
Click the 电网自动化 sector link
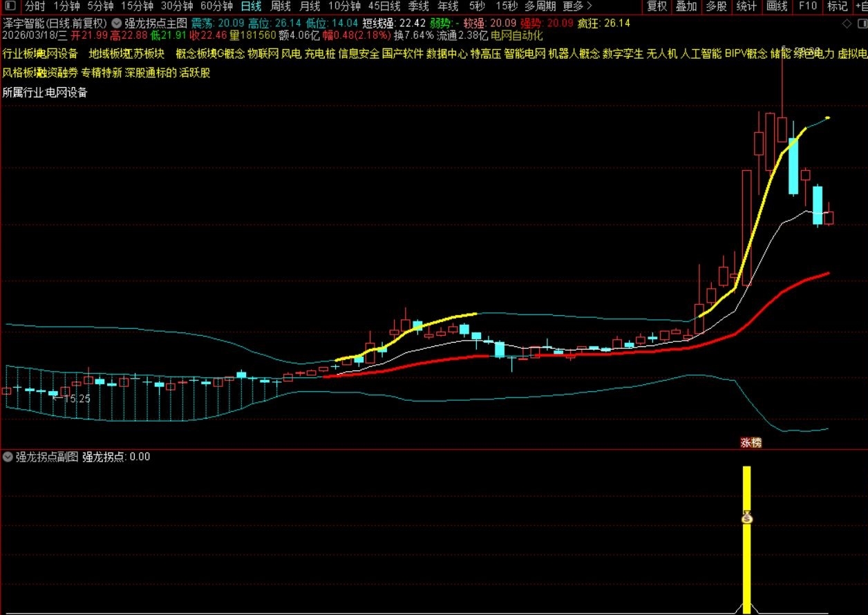click(x=517, y=35)
